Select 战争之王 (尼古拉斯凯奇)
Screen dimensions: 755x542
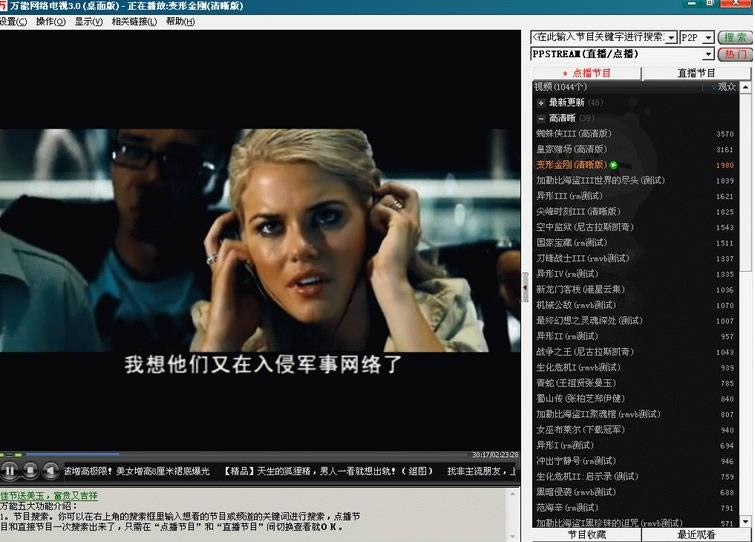click(x=635, y=352)
